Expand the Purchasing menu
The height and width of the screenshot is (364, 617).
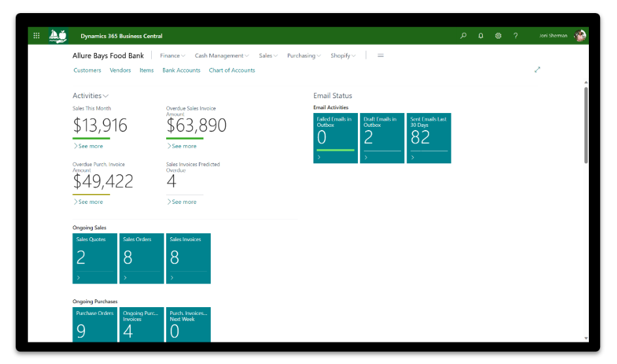[x=304, y=56]
